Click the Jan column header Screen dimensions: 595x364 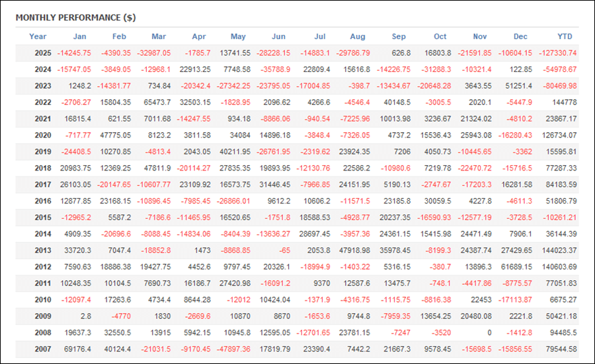pos(79,36)
